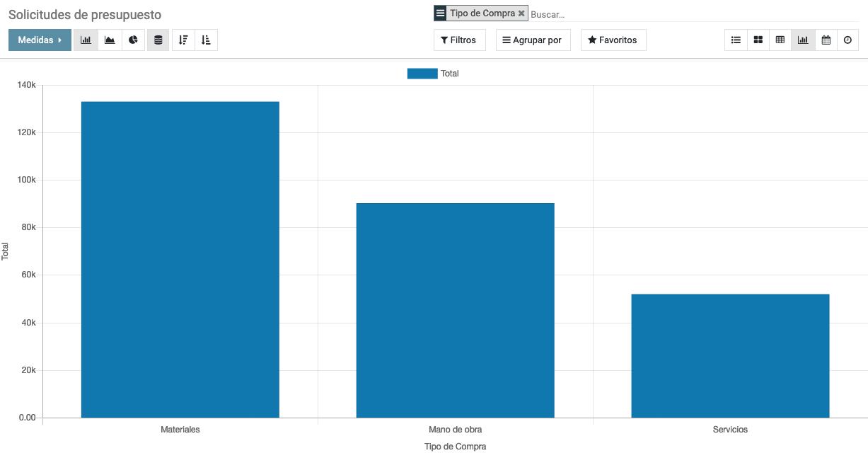Viewport: 868px width, 453px height.
Task: Expand the Medidas dropdown
Action: click(40, 40)
